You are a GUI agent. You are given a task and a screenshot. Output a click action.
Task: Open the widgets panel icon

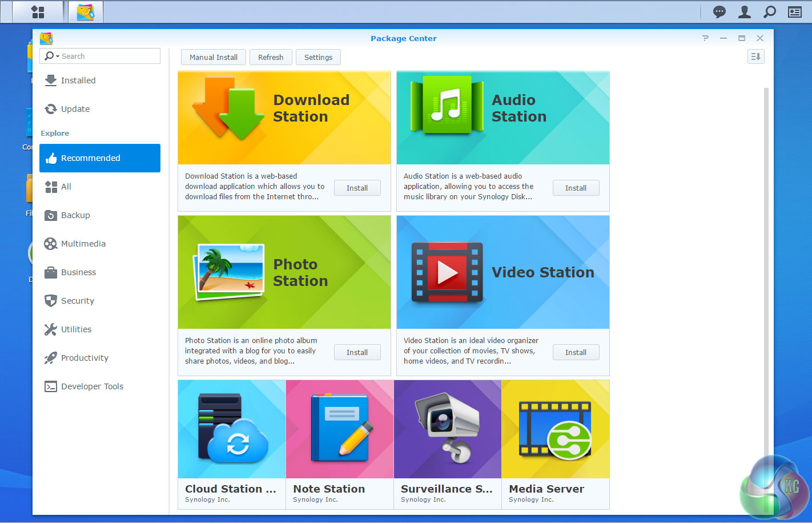795,12
